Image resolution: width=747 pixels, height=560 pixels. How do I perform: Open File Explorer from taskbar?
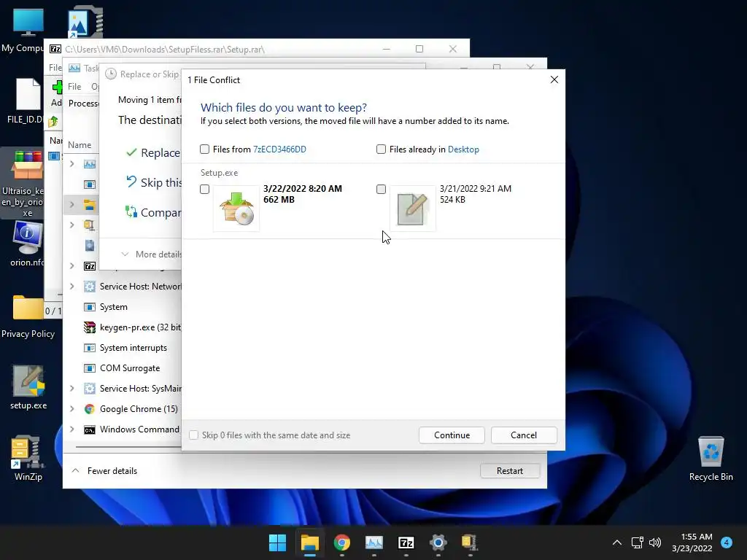(x=309, y=542)
